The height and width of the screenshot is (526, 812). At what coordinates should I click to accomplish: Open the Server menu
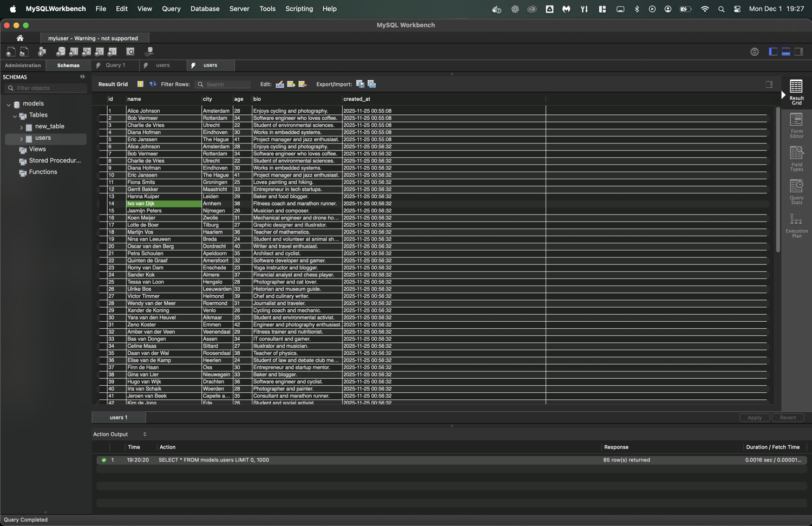tap(239, 9)
